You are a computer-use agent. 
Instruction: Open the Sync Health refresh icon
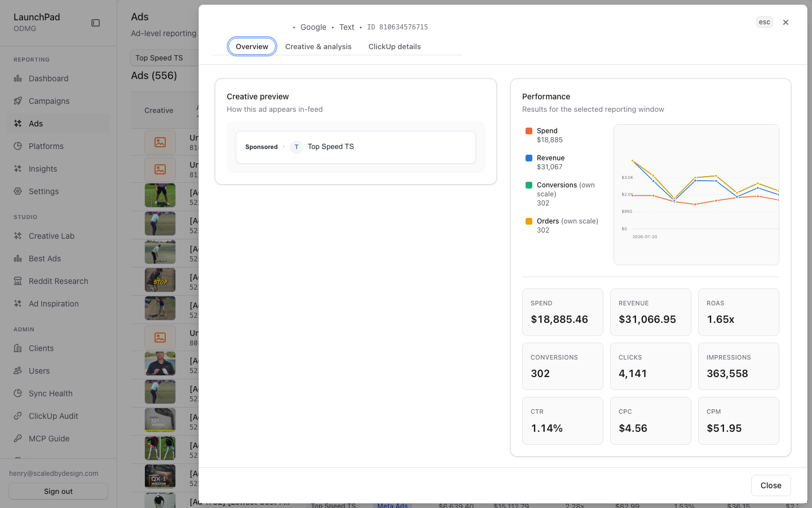[x=18, y=393]
